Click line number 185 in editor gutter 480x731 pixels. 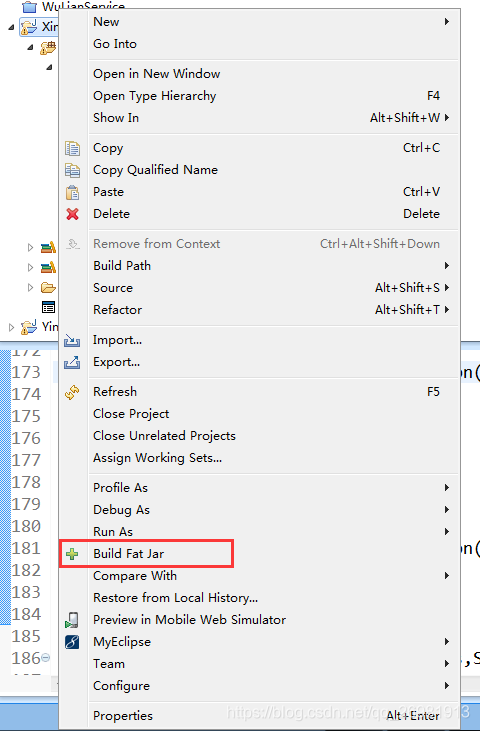[26, 636]
